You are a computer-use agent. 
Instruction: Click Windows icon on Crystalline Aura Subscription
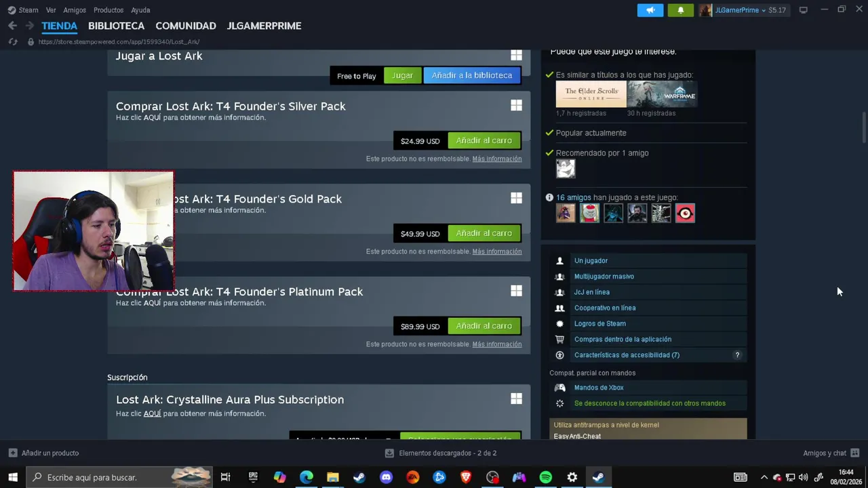(x=516, y=399)
